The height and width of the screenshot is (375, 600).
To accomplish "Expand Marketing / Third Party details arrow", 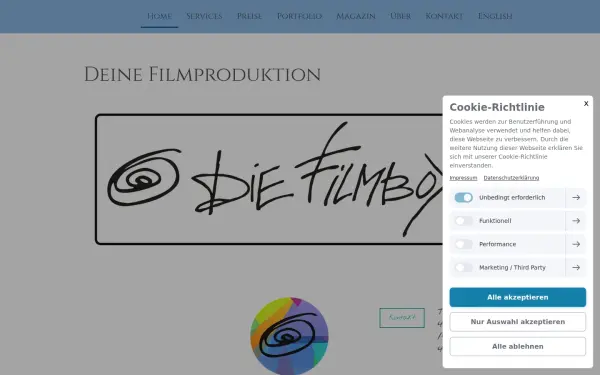I will point(576,267).
